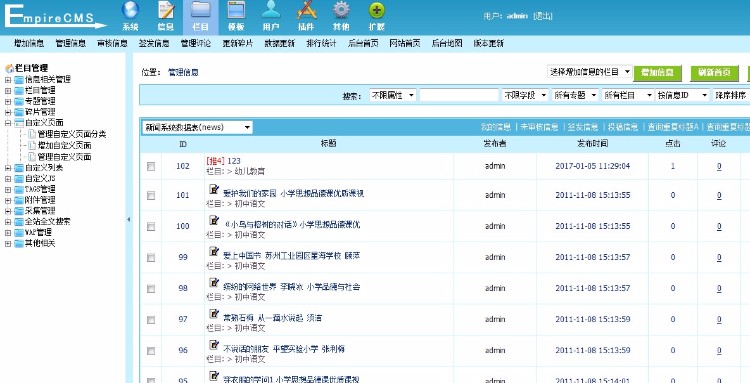Open the 按信息ID sort dropdown
Screen dimensions: 750x383
coord(683,95)
